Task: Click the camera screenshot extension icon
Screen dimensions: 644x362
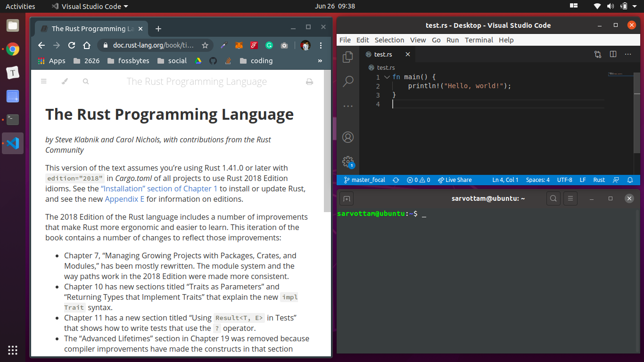Action: pyautogui.click(x=284, y=45)
